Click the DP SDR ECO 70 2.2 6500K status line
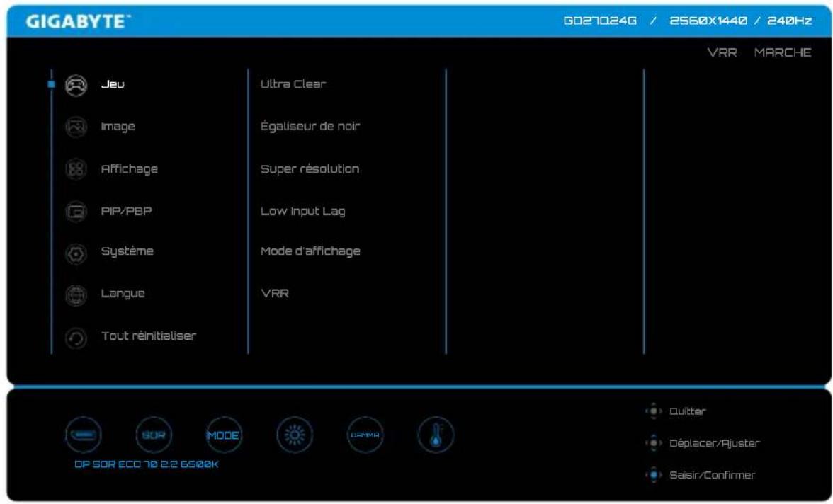 click(146, 464)
